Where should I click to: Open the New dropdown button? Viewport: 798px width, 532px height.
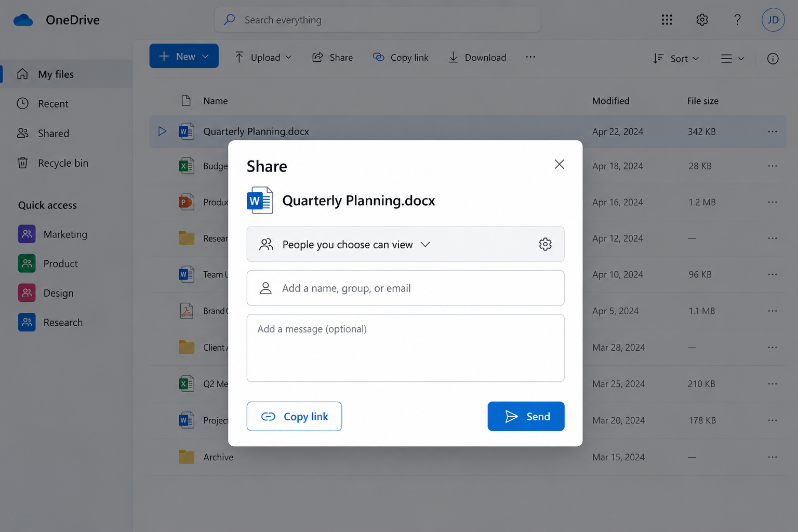click(x=184, y=56)
